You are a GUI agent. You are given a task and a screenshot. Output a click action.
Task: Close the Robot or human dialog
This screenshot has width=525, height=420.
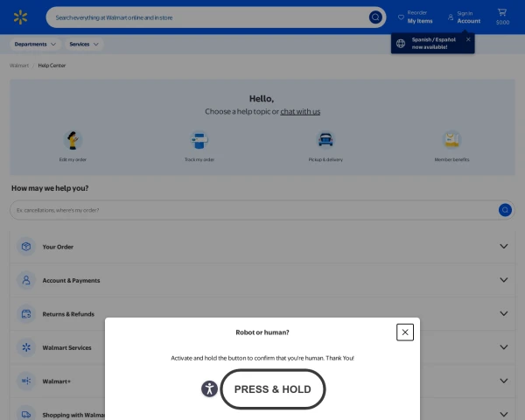pyautogui.click(x=404, y=332)
